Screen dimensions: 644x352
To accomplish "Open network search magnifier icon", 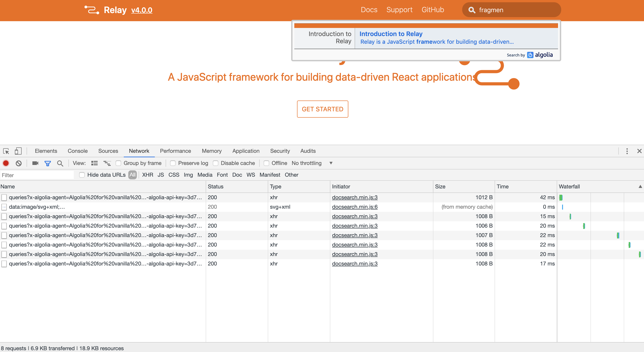I will pos(60,163).
